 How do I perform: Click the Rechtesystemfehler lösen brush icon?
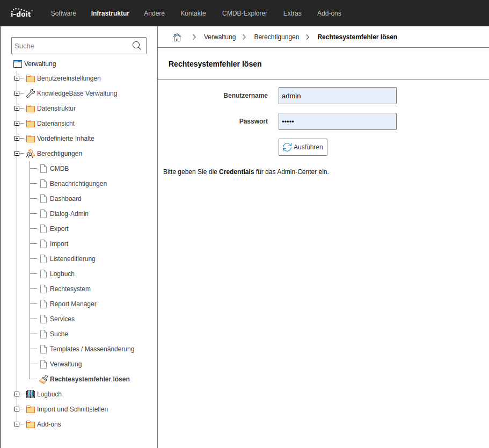(43, 379)
